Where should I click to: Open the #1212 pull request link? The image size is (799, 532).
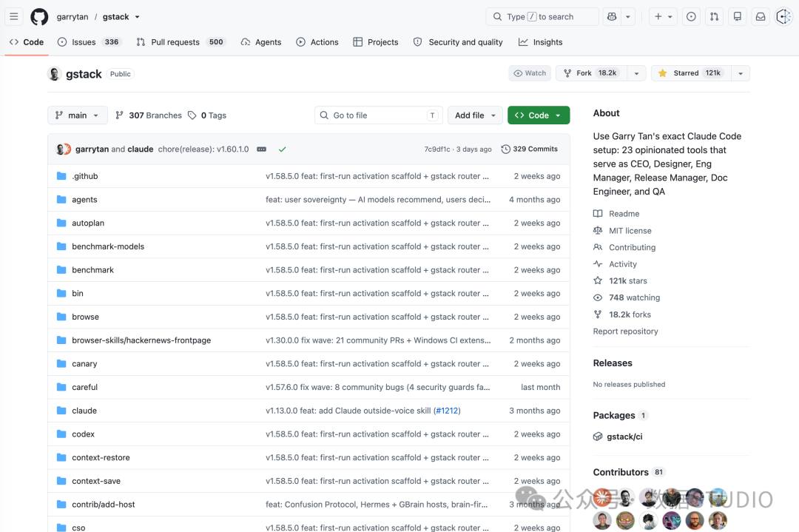click(447, 411)
